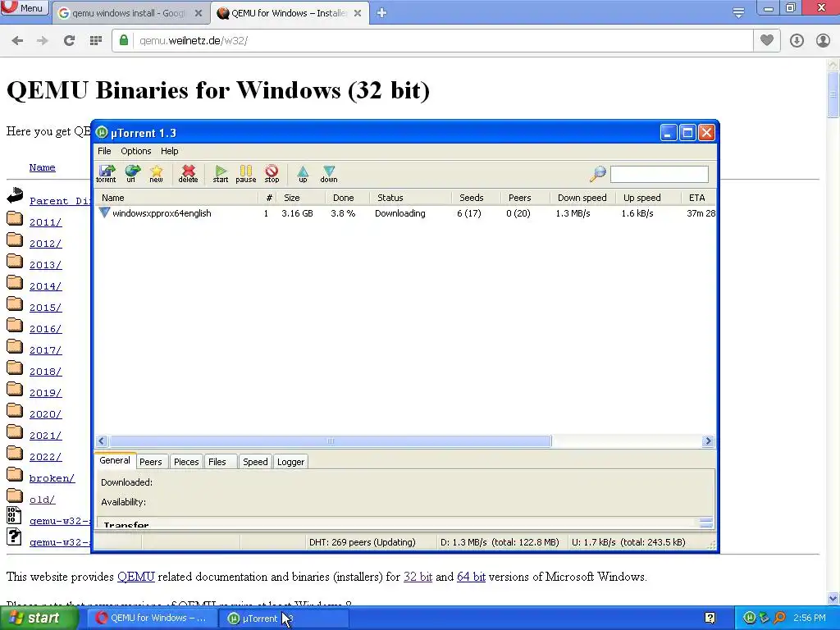The height and width of the screenshot is (630, 840).
Task: Click the torrent list horizontal scrollbar thumb
Action: pos(330,441)
